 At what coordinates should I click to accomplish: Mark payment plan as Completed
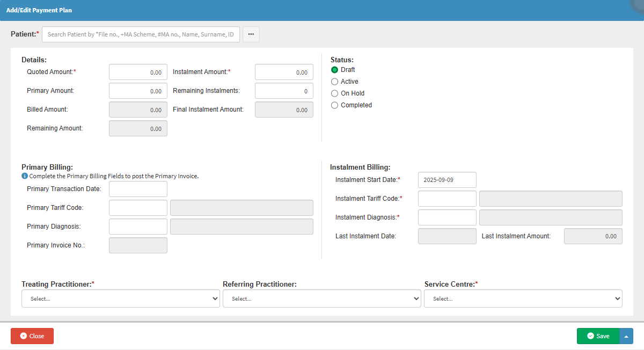tap(335, 105)
